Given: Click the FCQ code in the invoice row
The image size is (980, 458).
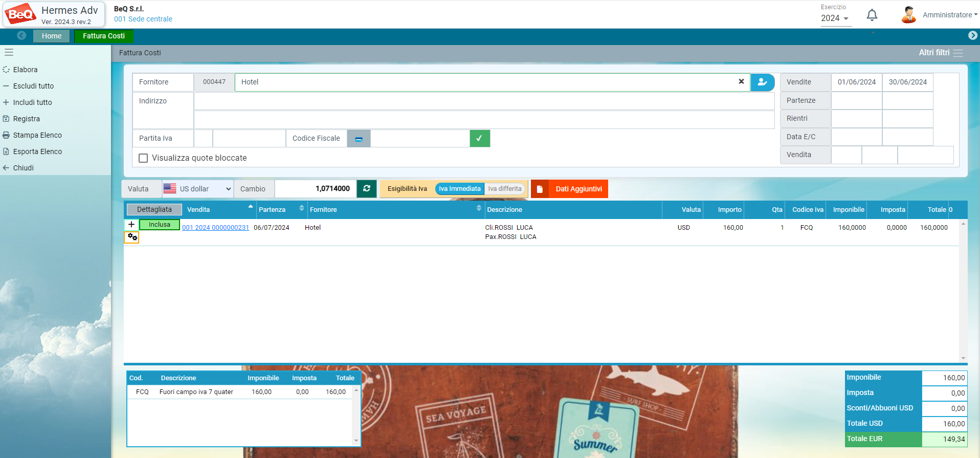Looking at the screenshot, I should (807, 228).
